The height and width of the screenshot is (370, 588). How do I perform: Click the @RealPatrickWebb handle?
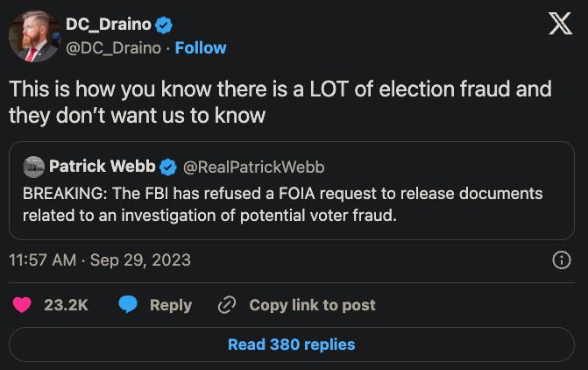coord(247,166)
